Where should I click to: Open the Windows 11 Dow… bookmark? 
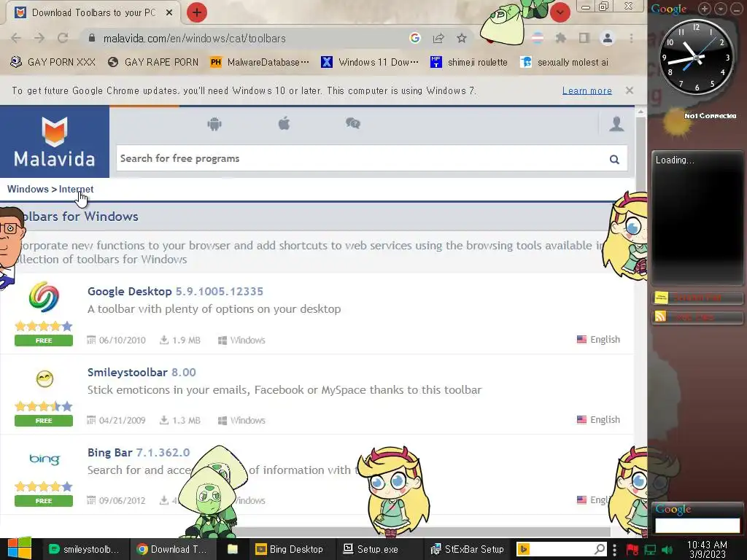[x=370, y=62]
